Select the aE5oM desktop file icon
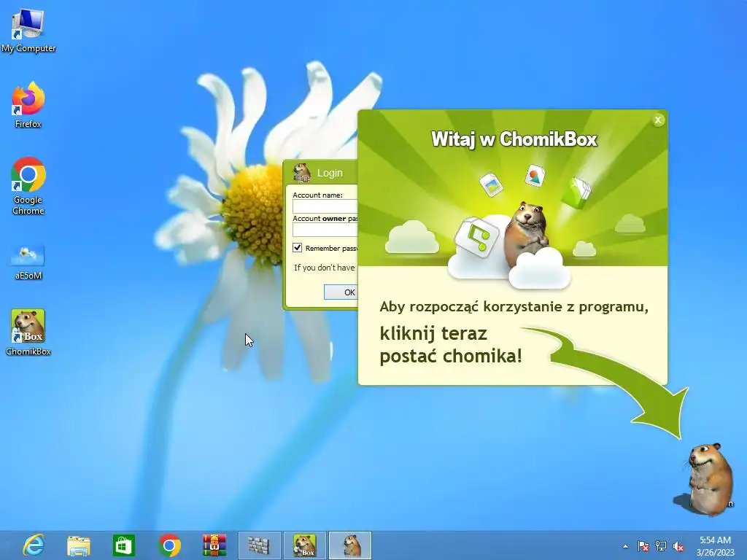Image resolution: width=747 pixels, height=560 pixels. pyautogui.click(x=28, y=262)
